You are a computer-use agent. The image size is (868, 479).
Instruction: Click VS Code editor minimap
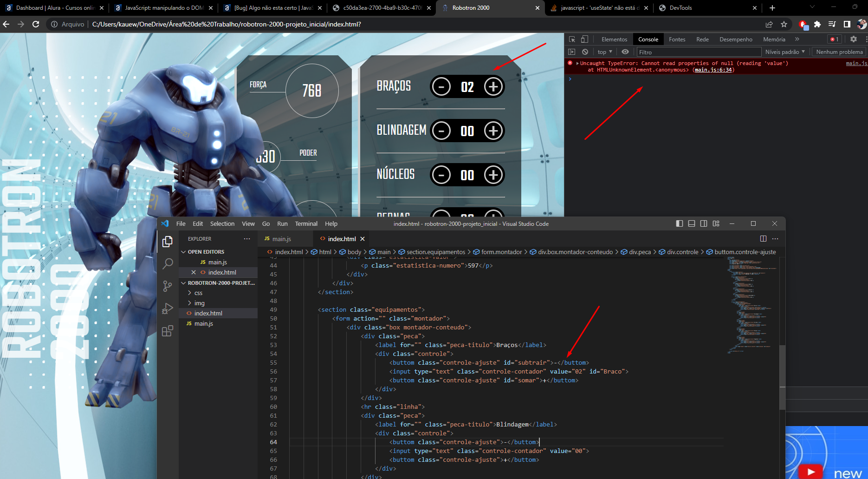[x=753, y=304]
